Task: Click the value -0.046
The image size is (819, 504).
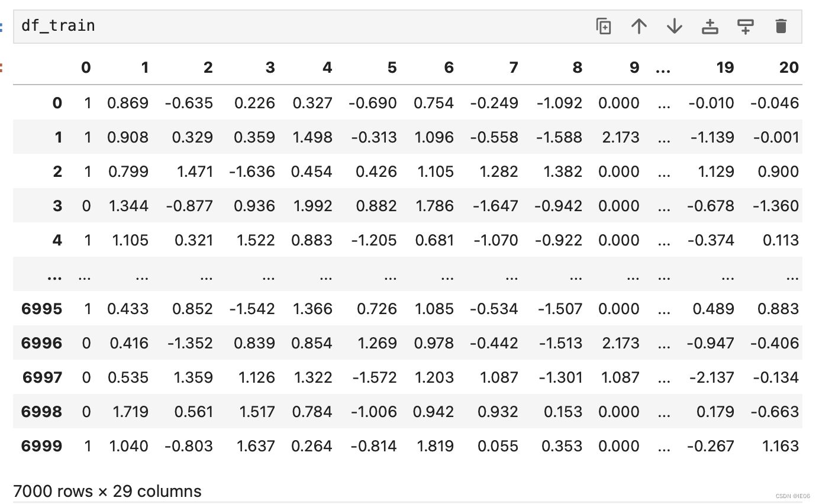Action: coord(775,103)
